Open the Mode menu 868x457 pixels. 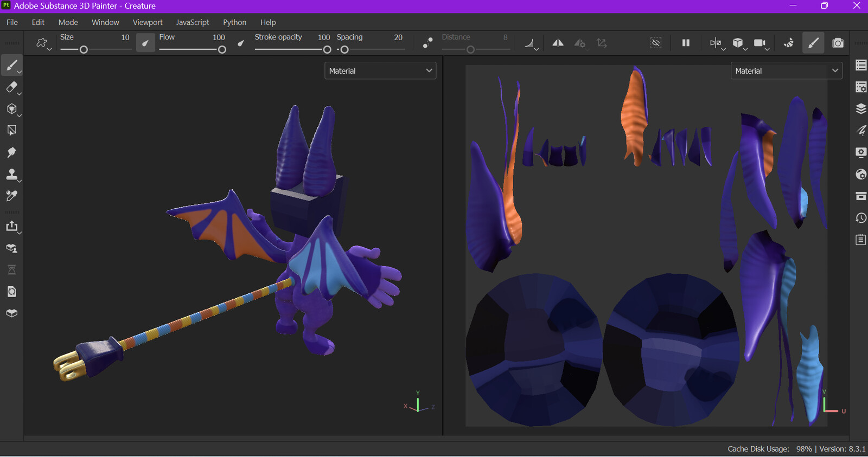pyautogui.click(x=68, y=22)
